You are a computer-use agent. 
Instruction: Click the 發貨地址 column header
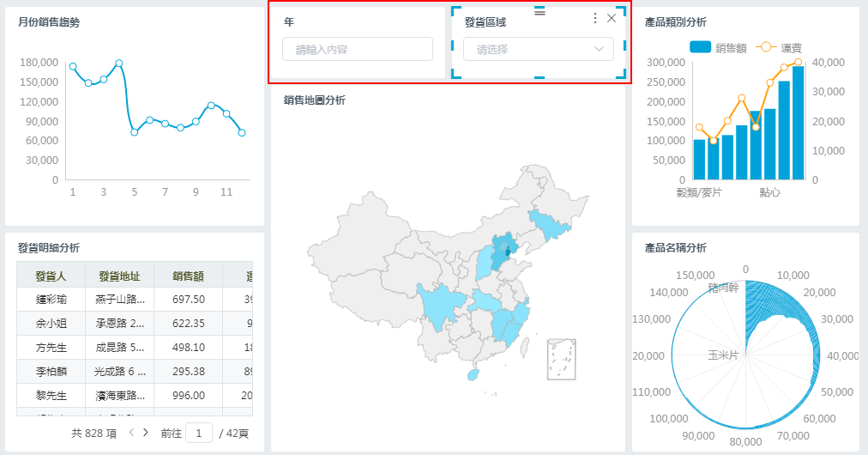pos(119,276)
